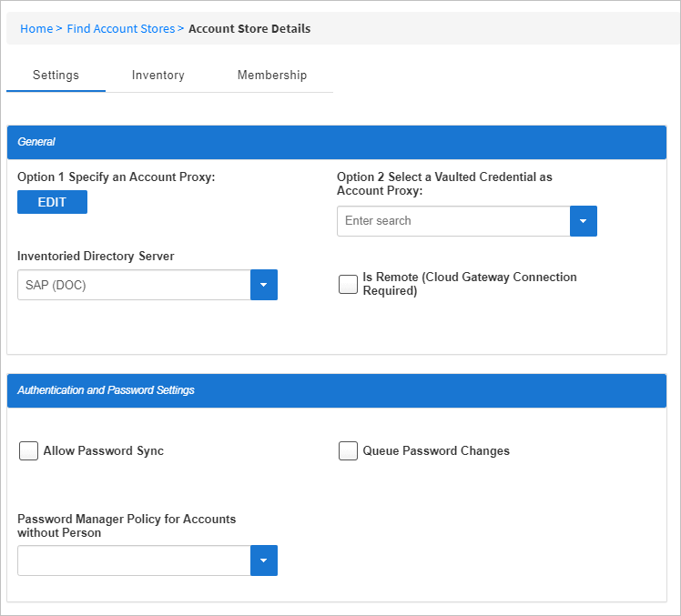Open the Membership tab
The width and height of the screenshot is (681, 616).
pos(271,76)
